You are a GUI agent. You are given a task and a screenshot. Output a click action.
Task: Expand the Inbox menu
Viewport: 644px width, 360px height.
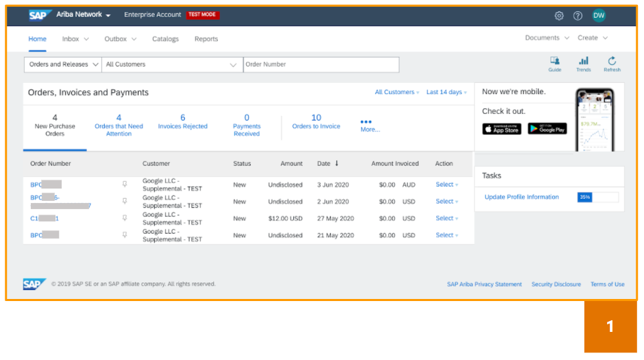pos(75,39)
